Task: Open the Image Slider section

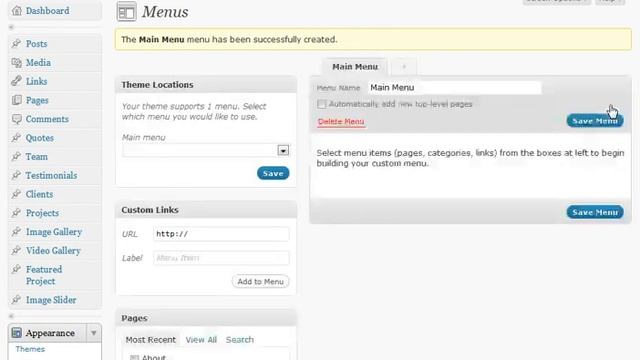Action: pos(51,300)
